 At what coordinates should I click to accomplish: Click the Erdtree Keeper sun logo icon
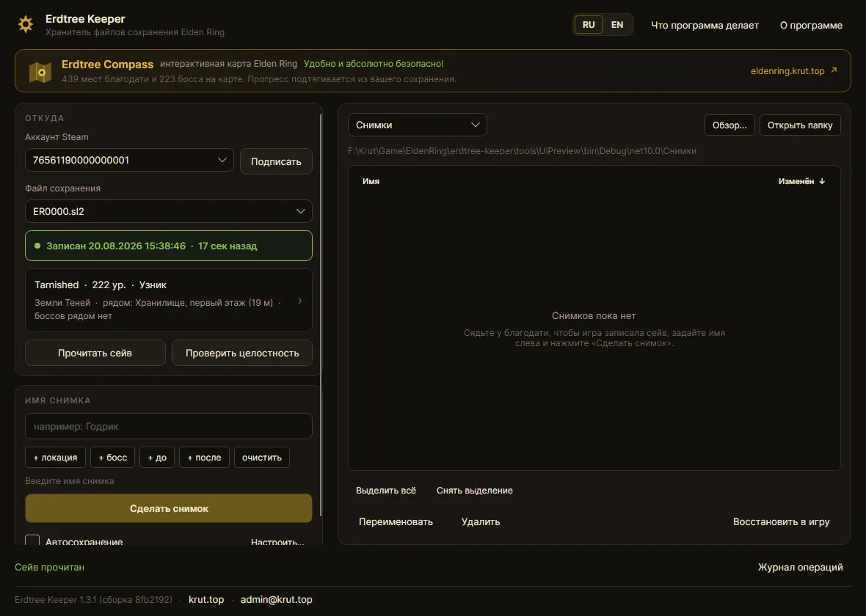pos(26,24)
